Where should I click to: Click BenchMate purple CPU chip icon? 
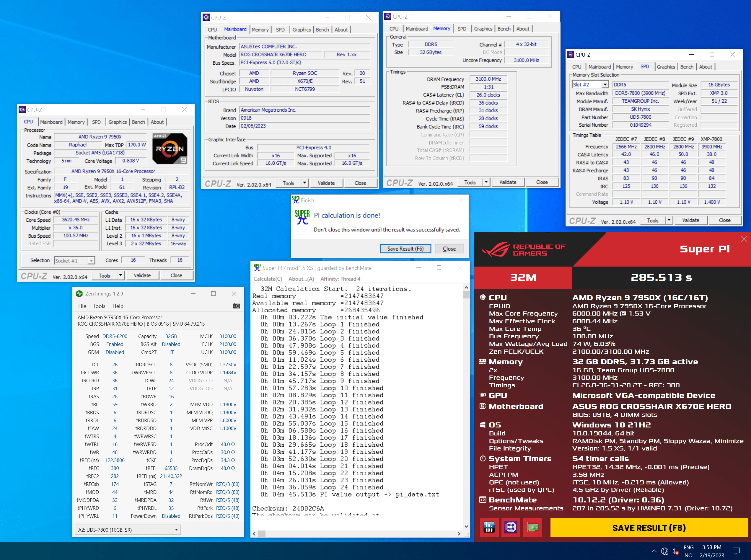click(511, 527)
